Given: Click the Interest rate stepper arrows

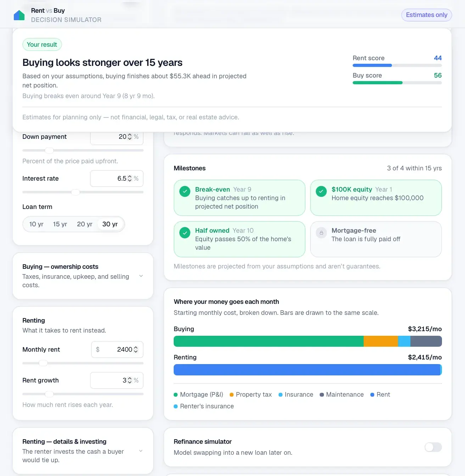Looking at the screenshot, I should coord(130,178).
